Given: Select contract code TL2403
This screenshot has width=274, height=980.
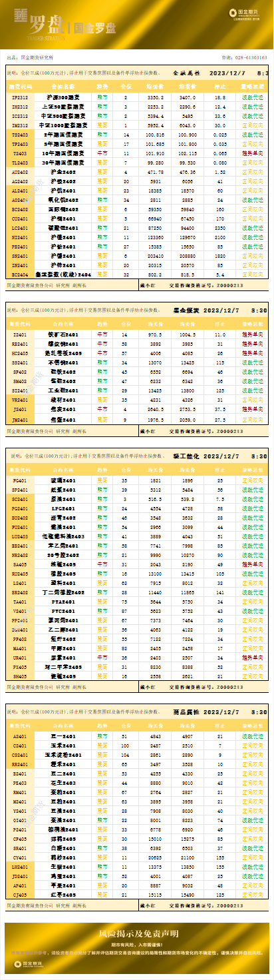Looking at the screenshot, I should pos(20,163).
